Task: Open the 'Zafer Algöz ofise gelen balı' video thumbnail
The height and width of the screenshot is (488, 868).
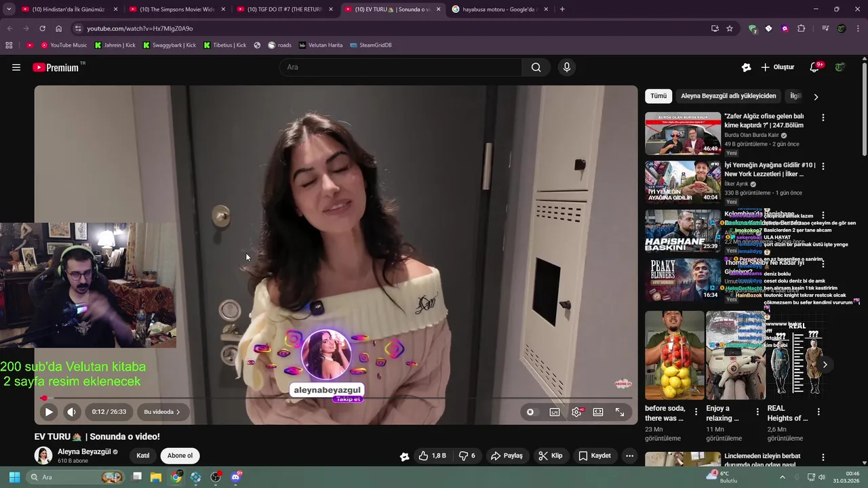Action: [683, 134]
